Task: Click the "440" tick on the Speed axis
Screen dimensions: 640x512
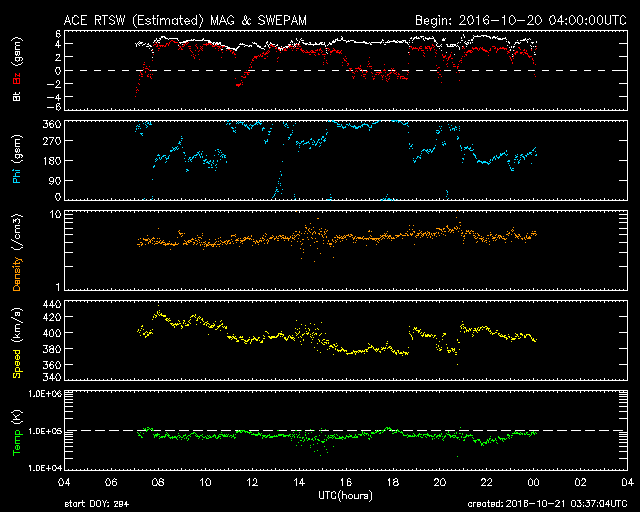Action: click(x=52, y=304)
